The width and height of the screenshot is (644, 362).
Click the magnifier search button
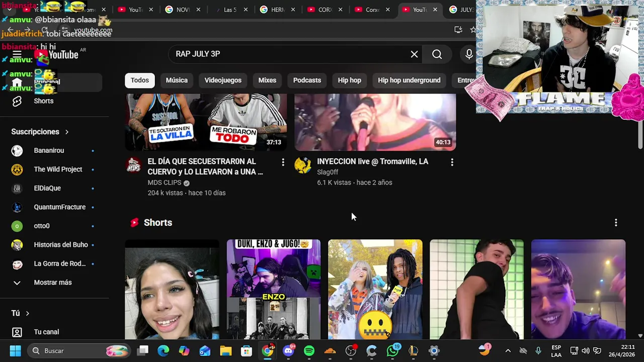(x=437, y=54)
